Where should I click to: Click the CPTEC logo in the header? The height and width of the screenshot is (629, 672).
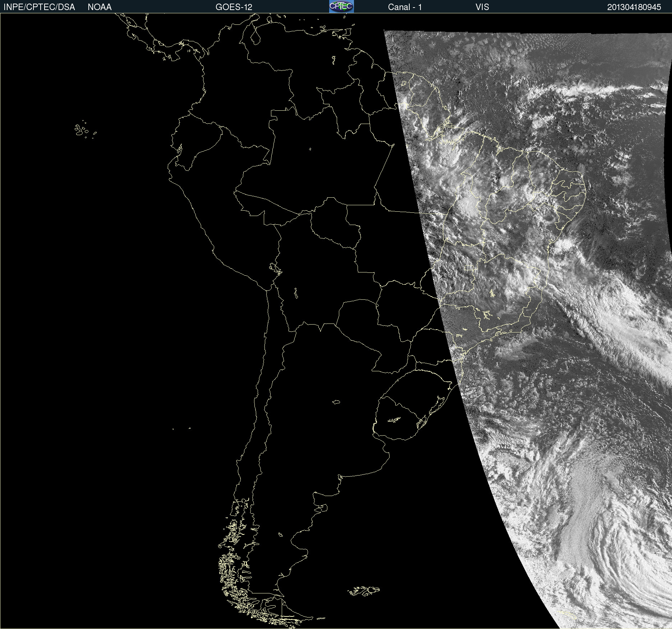coord(341,6)
